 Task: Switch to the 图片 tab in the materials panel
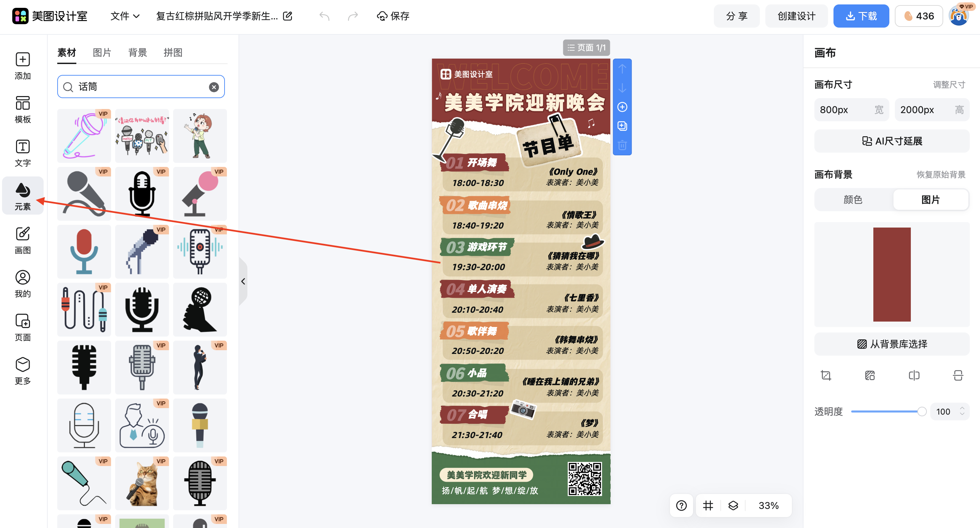(x=102, y=52)
